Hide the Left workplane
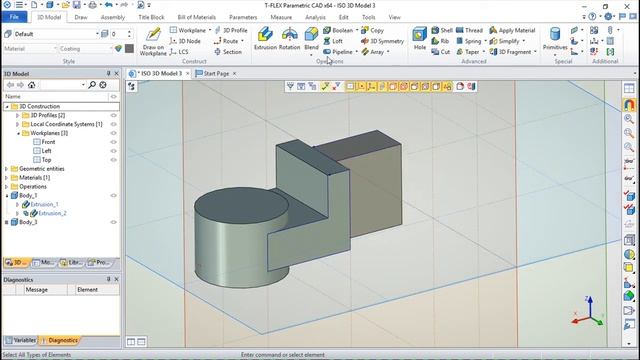The image size is (640, 360). click(x=113, y=151)
